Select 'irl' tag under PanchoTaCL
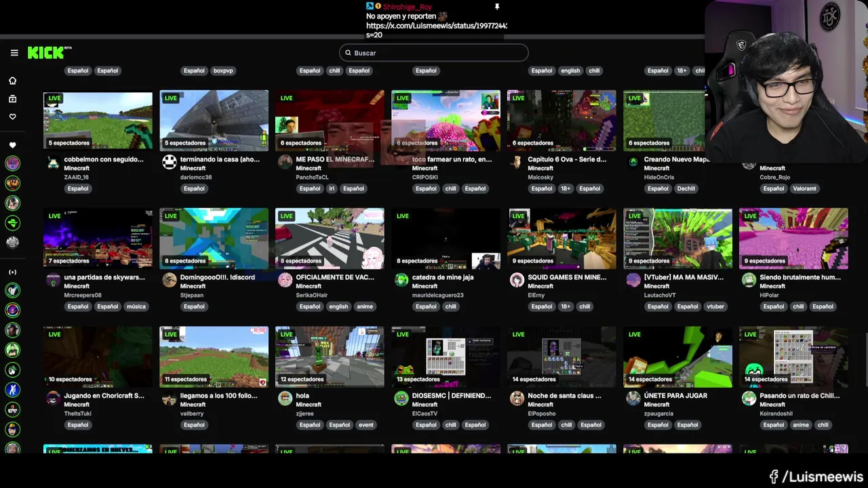The width and height of the screenshot is (868, 488). pyautogui.click(x=332, y=188)
